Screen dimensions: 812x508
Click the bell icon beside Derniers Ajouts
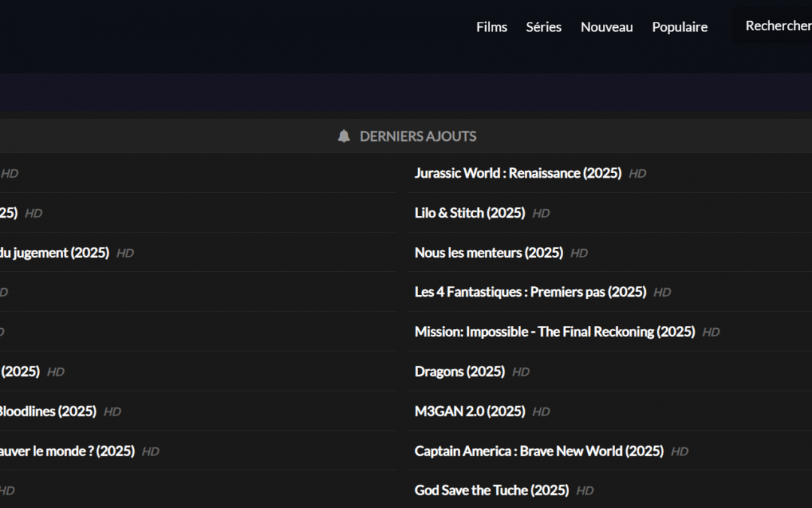click(x=344, y=136)
